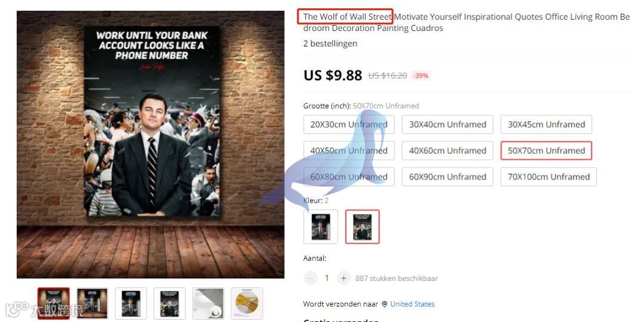
Task: View the second gallery thumbnail on brick wall
Action: click(x=92, y=303)
